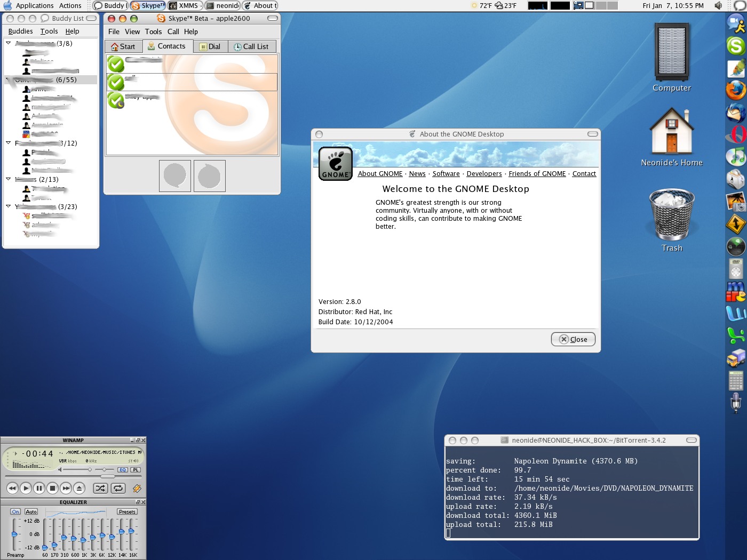The image size is (747, 560).
Task: Launch the feather quill text editor dock icon
Action: [736, 68]
